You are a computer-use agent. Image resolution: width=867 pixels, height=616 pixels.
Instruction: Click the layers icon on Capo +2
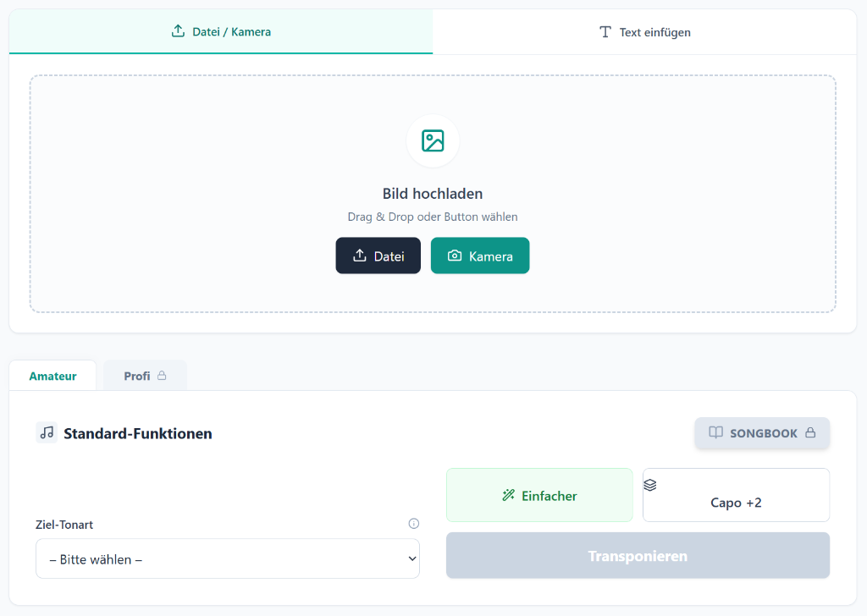650,485
